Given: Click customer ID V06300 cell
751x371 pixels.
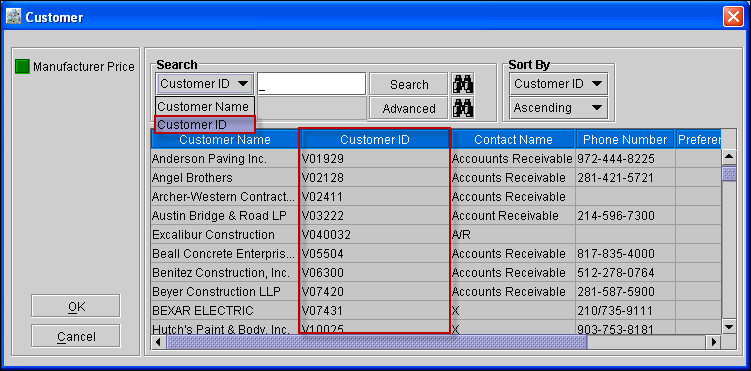Looking at the screenshot, I should pyautogui.click(x=375, y=272).
